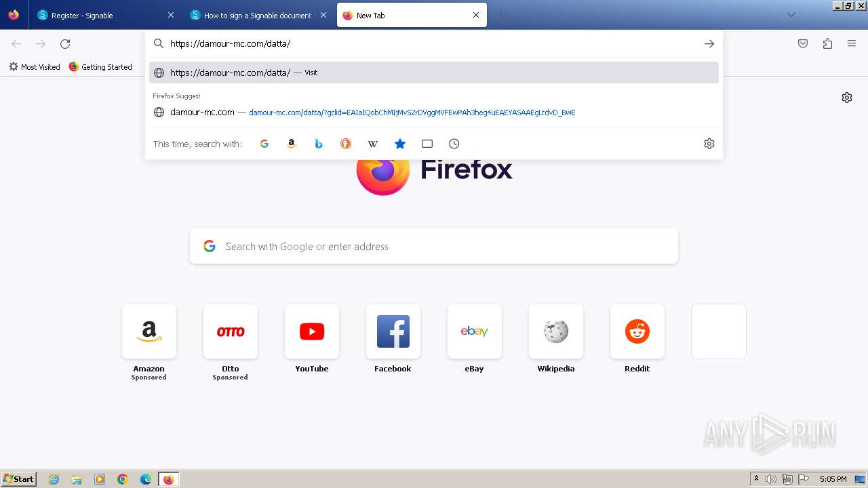Go back to previous page
Image resolution: width=868 pixels, height=488 pixels.
16,43
